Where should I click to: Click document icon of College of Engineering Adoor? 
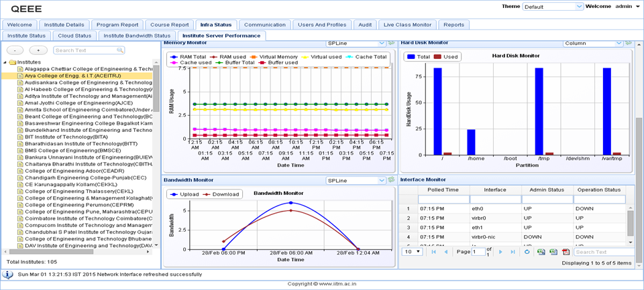[x=19, y=171]
